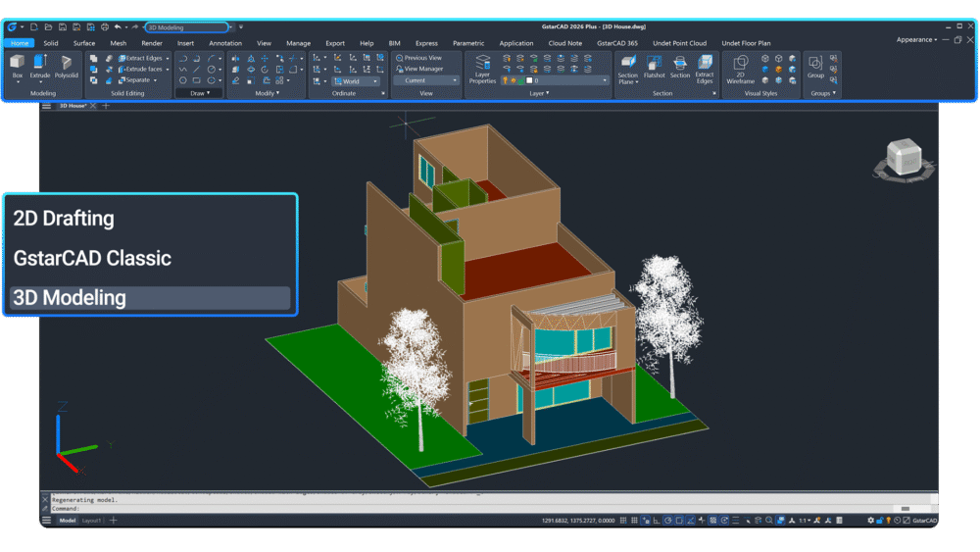Open the View Manager
The height and width of the screenshot is (552, 980).
point(419,69)
